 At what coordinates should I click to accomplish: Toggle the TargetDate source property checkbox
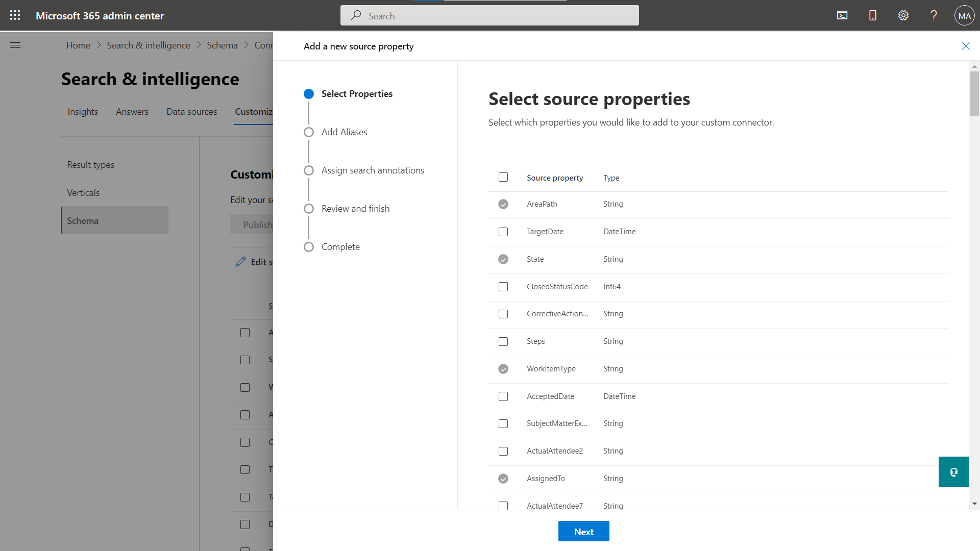503,232
